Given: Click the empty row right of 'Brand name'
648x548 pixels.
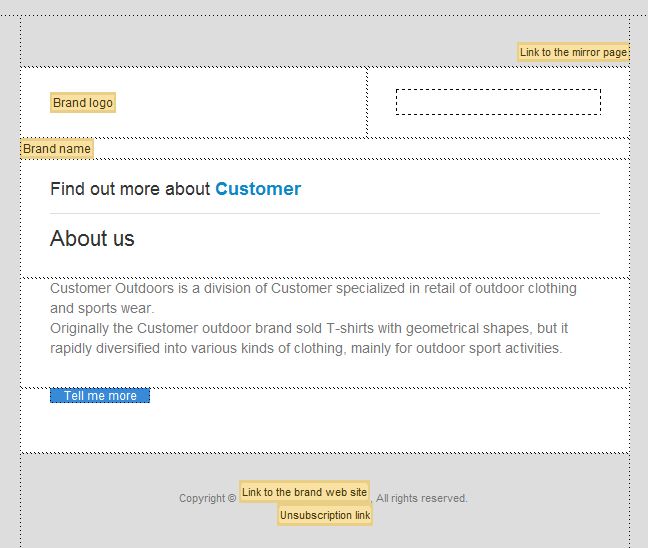Looking at the screenshot, I should pyautogui.click(x=360, y=149).
